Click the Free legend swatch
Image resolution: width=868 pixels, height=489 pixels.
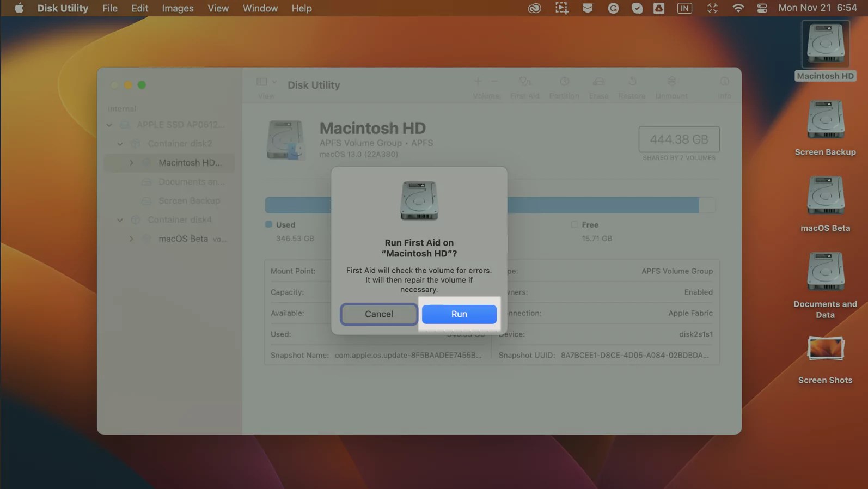(574, 224)
